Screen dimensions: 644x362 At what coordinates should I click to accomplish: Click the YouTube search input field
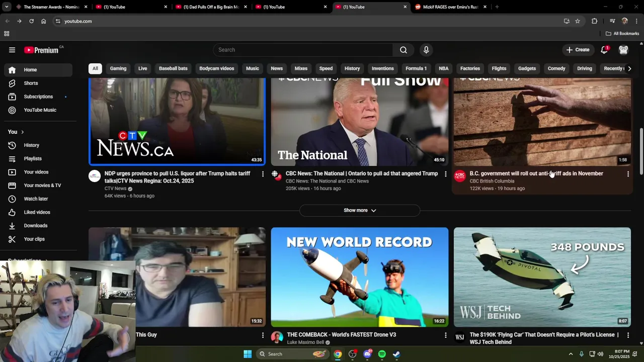[x=303, y=50]
